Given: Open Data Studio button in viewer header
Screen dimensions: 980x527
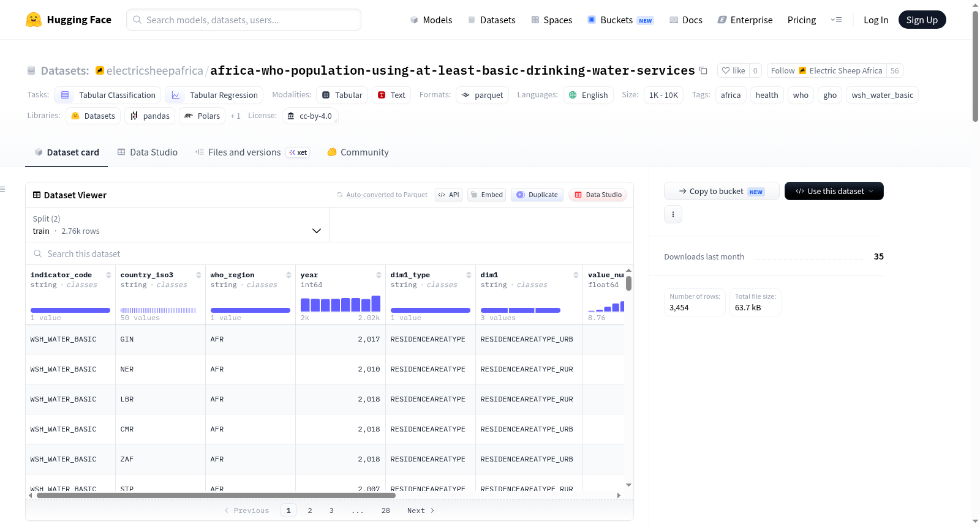Looking at the screenshot, I should click(598, 195).
